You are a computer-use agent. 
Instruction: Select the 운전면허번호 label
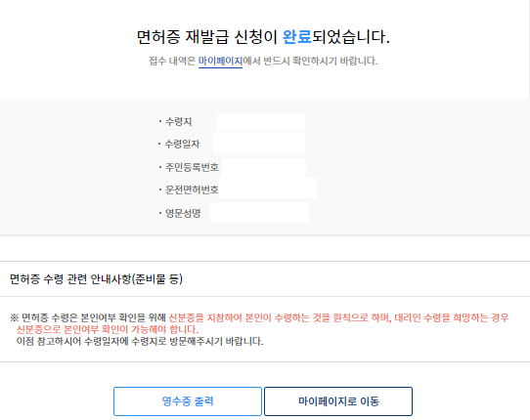192,189
